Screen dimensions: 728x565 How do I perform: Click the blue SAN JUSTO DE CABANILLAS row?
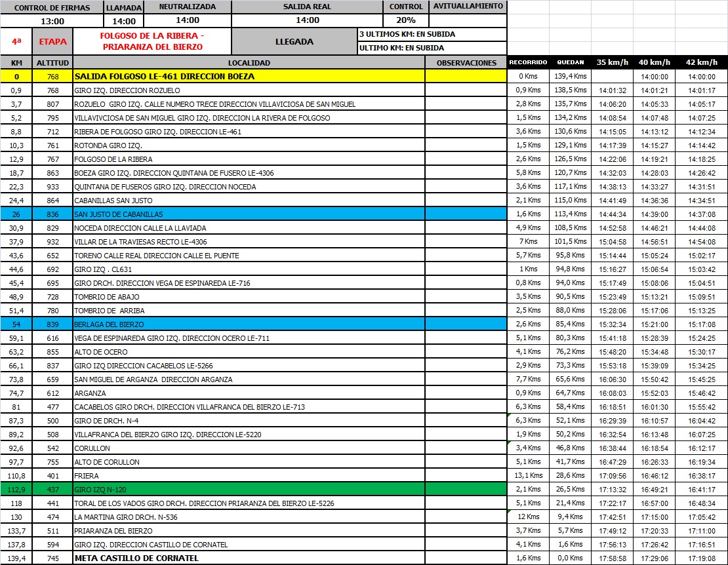[x=248, y=214]
